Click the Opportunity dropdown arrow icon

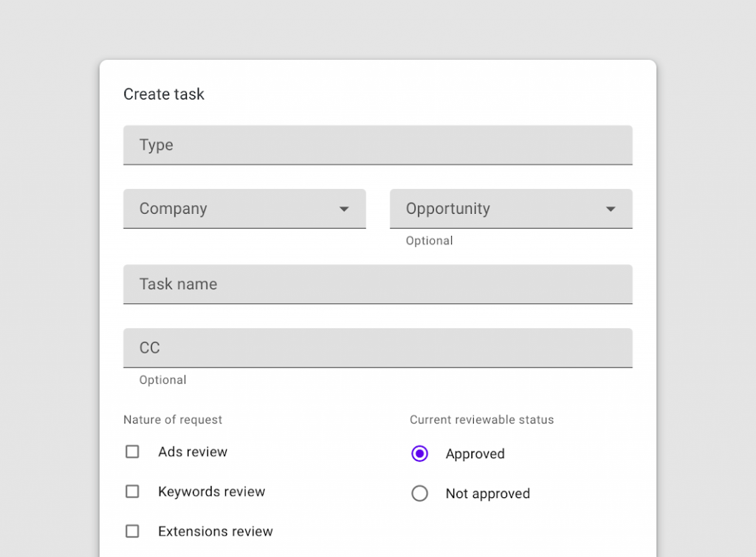point(611,210)
